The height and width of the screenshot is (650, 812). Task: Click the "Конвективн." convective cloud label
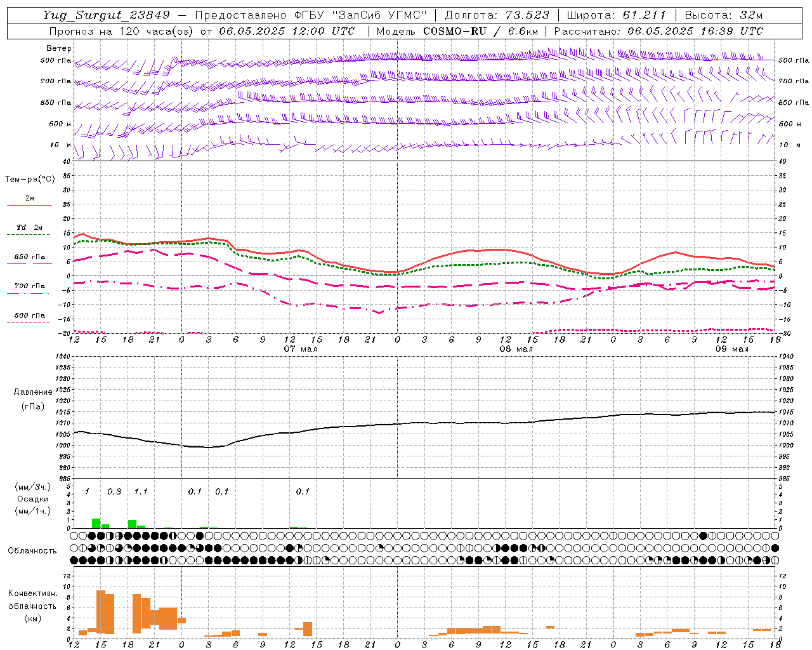coord(32,594)
